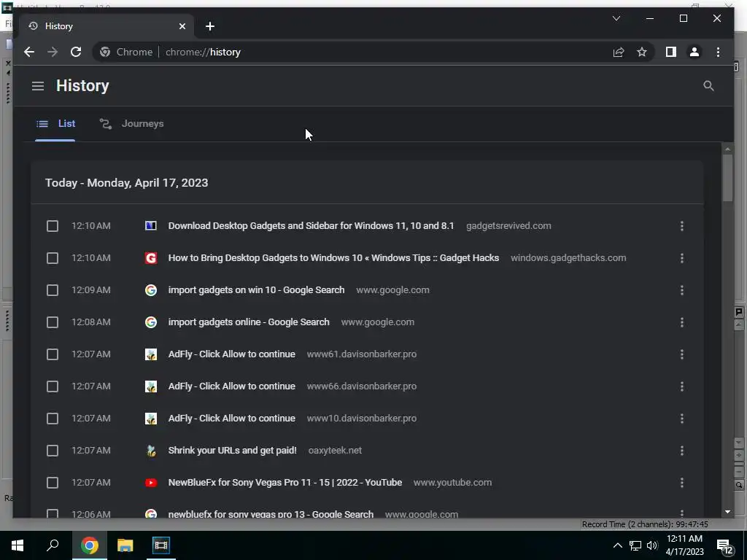
Task: Open actions menu for www10.davisonbarker.pro entry
Action: 682,419
